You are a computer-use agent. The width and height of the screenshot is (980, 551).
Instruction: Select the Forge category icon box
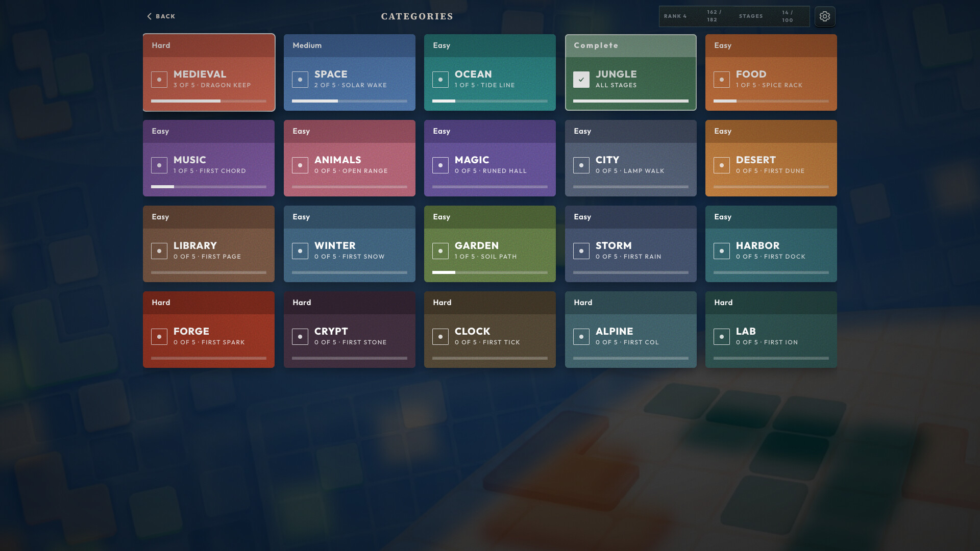[159, 337]
